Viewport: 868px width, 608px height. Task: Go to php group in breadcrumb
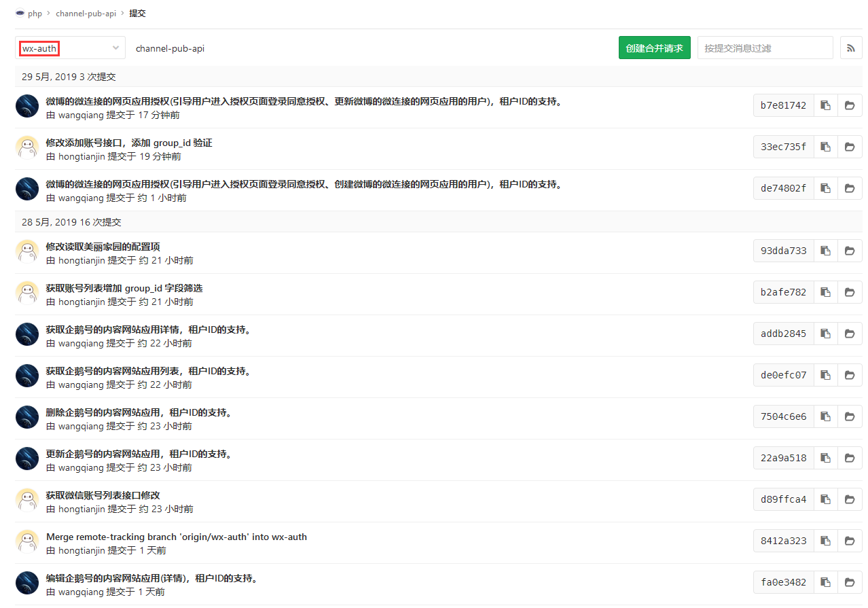coord(35,13)
